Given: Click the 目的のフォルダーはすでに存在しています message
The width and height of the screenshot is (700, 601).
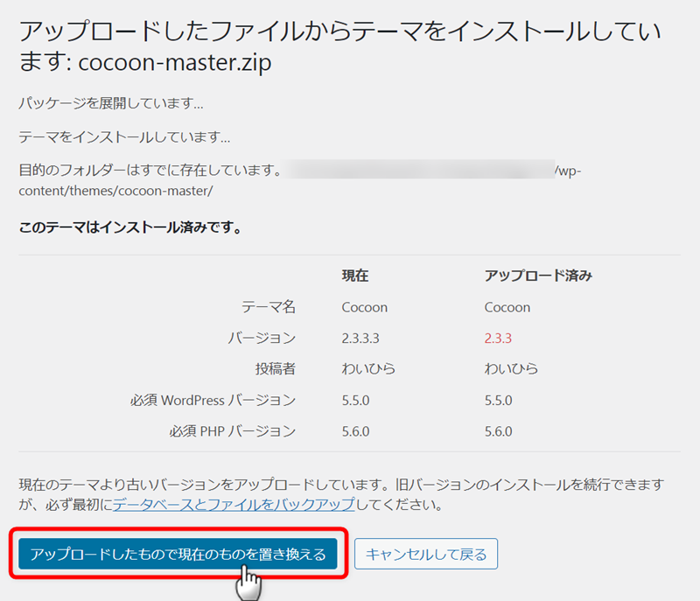Looking at the screenshot, I should click(x=150, y=170).
